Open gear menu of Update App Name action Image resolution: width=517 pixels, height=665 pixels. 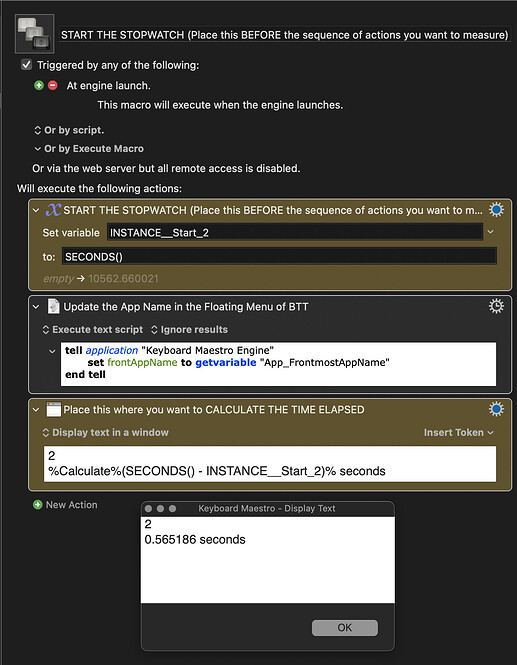click(x=496, y=306)
